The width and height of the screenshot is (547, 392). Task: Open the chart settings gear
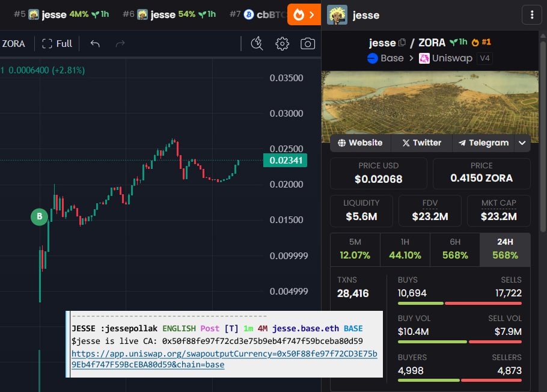coord(282,43)
